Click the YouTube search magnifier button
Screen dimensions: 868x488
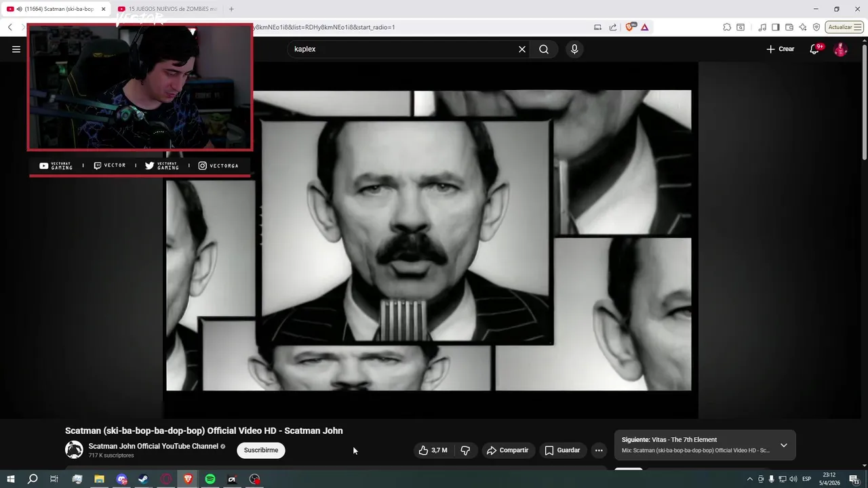pyautogui.click(x=544, y=49)
